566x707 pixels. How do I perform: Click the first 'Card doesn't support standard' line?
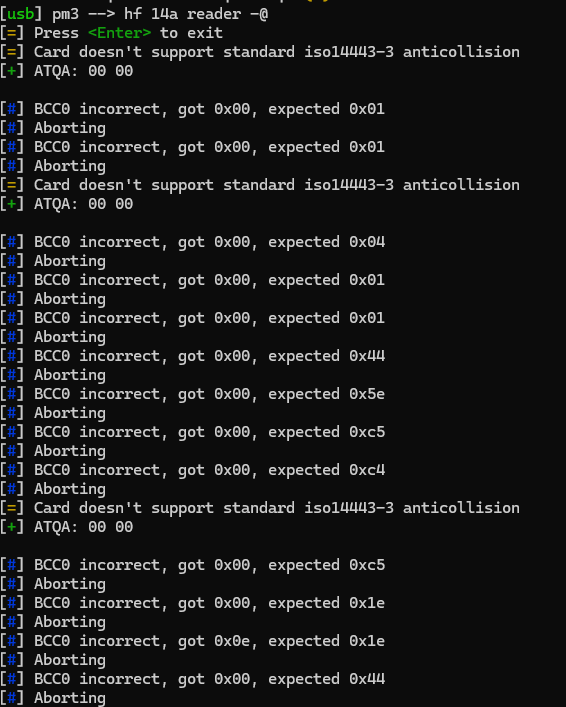coord(260,52)
